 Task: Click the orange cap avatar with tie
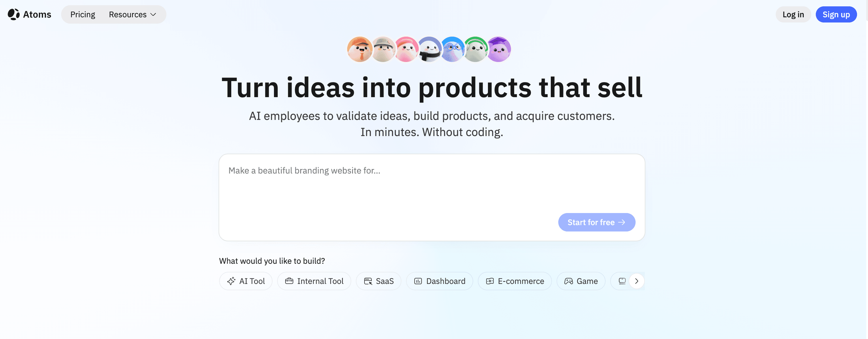tap(359, 50)
